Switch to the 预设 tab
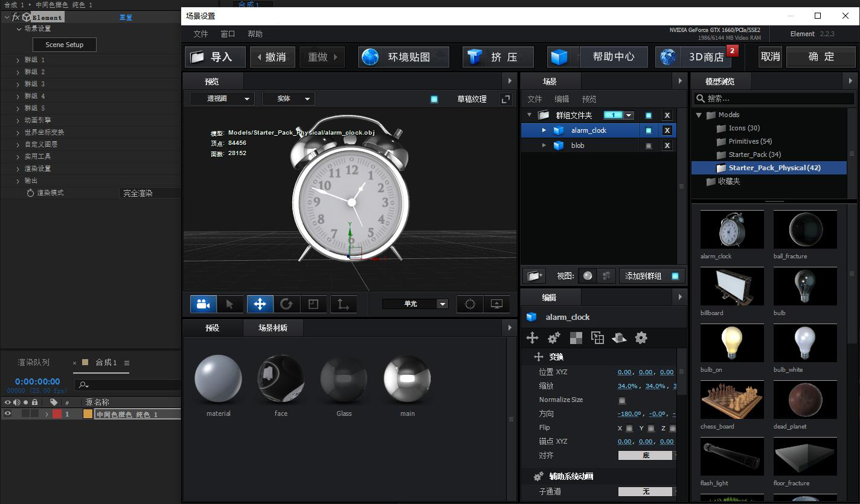 pos(212,328)
